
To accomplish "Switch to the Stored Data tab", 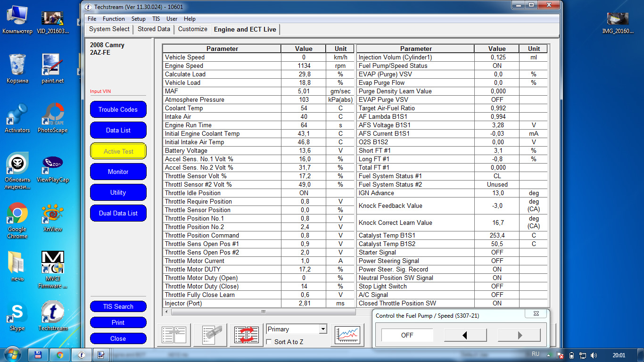I will click(154, 29).
